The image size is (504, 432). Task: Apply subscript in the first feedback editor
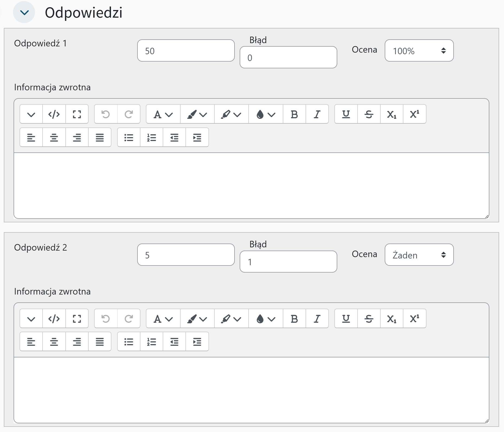point(391,114)
